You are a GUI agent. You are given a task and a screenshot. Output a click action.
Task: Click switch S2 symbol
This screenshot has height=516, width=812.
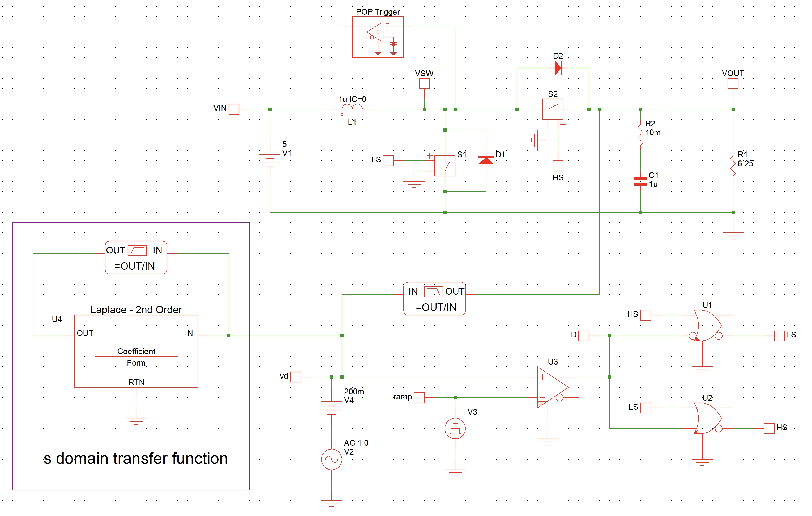click(x=553, y=109)
